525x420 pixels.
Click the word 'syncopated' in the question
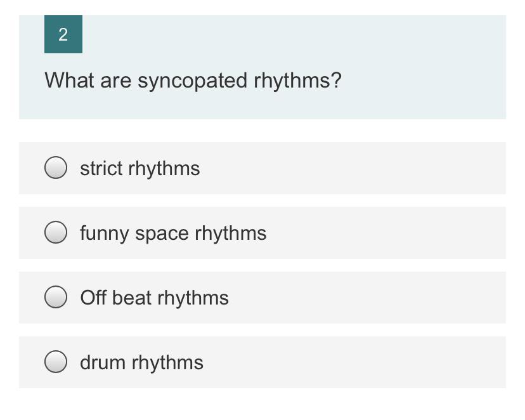(x=193, y=81)
